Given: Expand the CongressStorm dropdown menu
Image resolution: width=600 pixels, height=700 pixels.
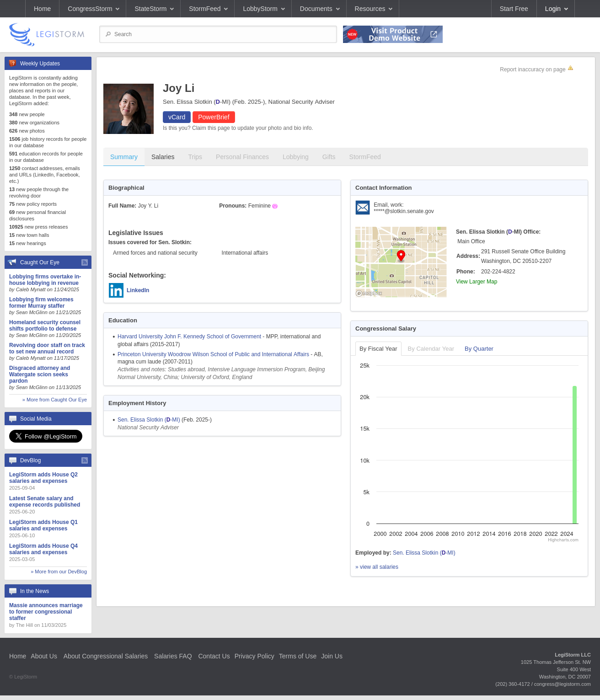Looking at the screenshot, I should 93,9.
